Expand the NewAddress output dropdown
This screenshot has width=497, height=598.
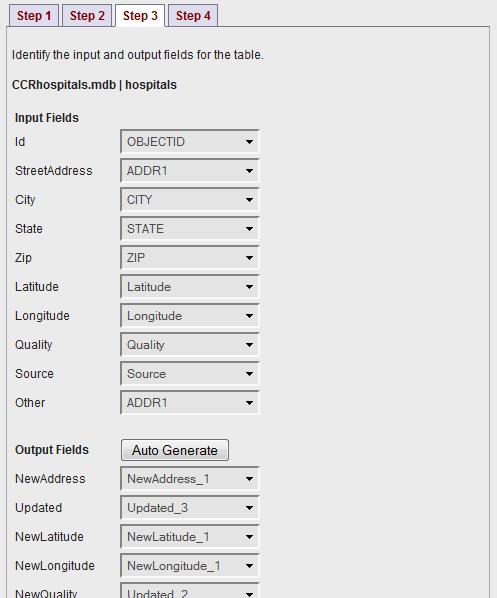tap(190, 479)
